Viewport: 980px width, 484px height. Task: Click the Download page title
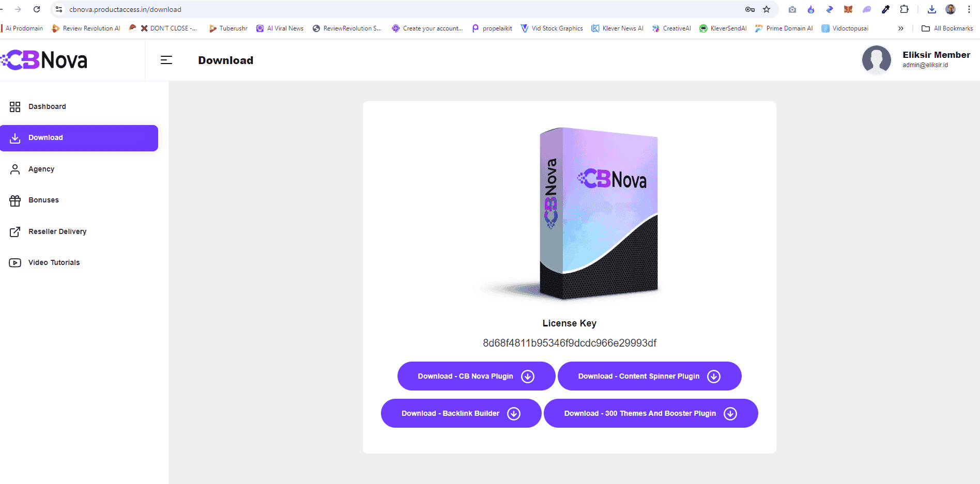pos(226,60)
